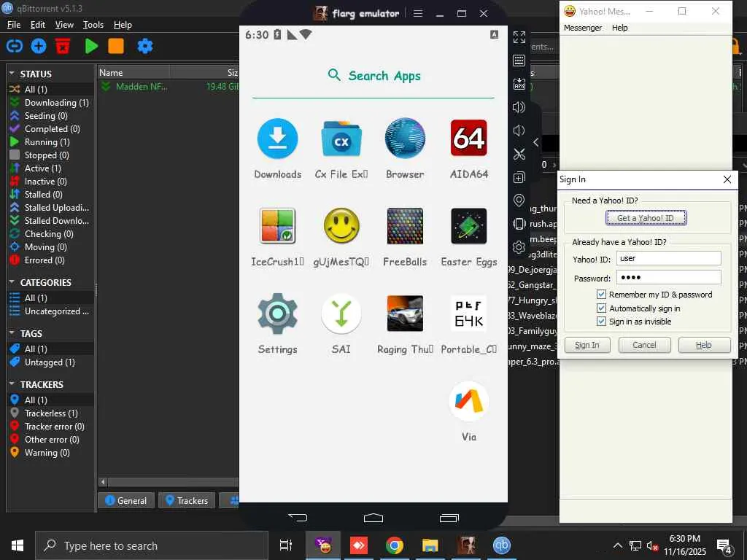
Task: Click the Yahoo! ID input field
Action: click(668, 259)
